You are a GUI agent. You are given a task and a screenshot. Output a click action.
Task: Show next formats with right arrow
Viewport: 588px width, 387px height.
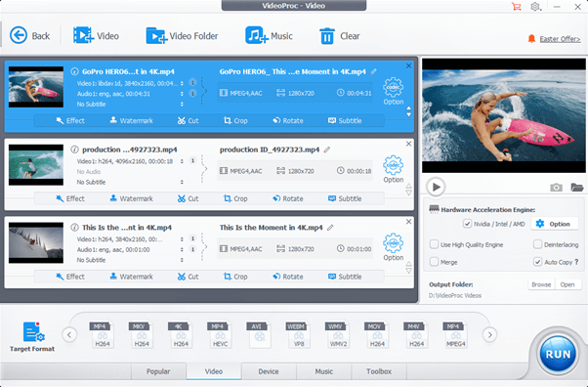(489, 334)
